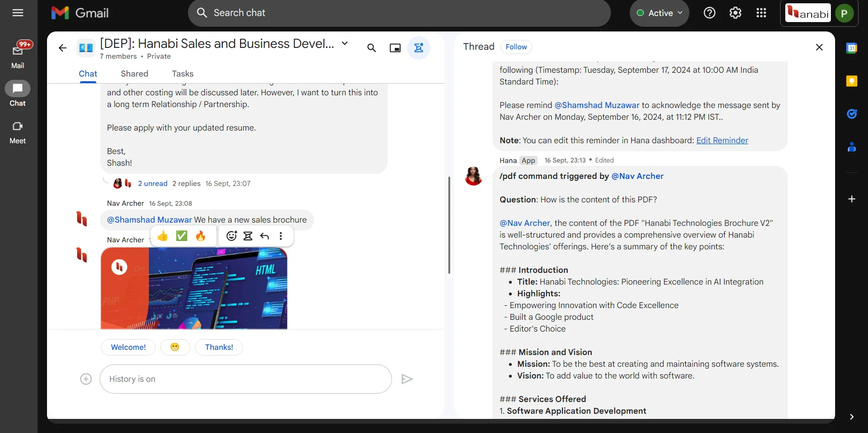Hide the side panel with the chevron
Viewport: 868px width, 433px height.
pos(852,417)
